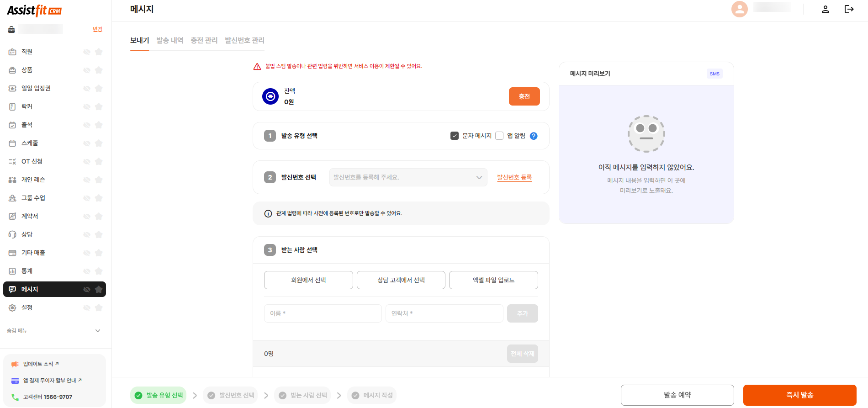Screen dimensions: 868x408
Task: Click the 발신번호 등록 link
Action: point(514,177)
